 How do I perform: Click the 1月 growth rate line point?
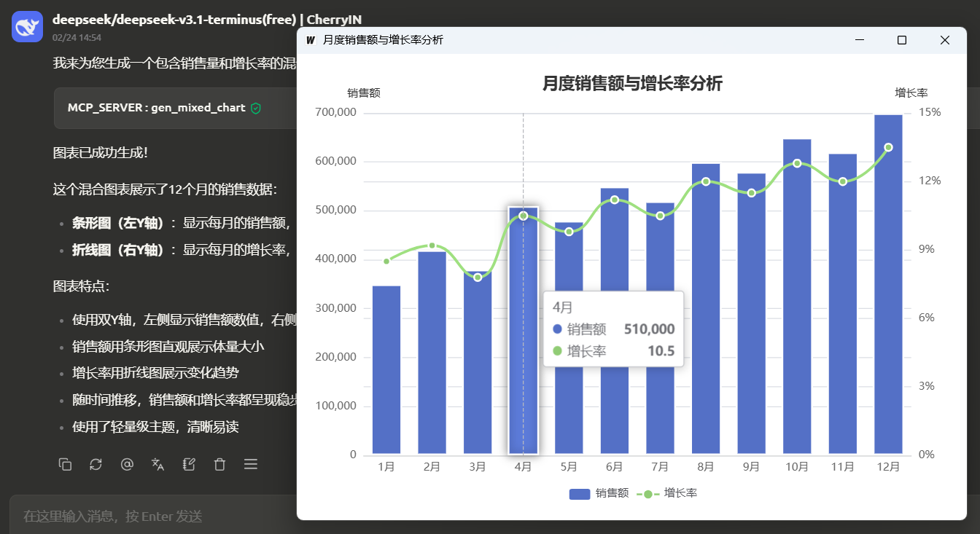(386, 261)
